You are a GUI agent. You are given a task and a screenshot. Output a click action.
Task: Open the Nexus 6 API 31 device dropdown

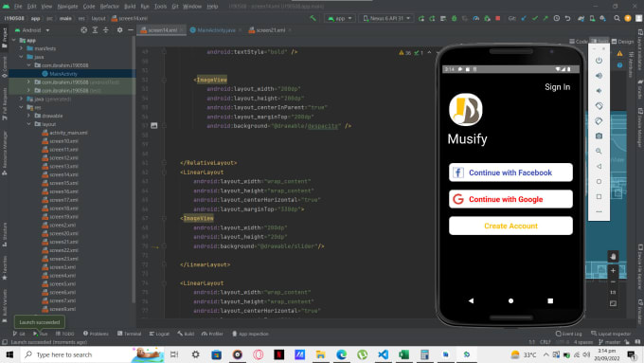tap(386, 18)
